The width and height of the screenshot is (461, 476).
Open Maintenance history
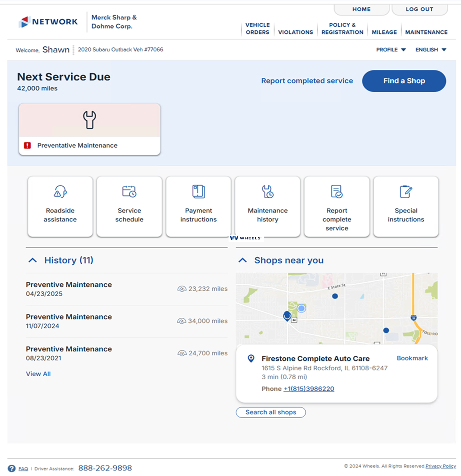267,206
